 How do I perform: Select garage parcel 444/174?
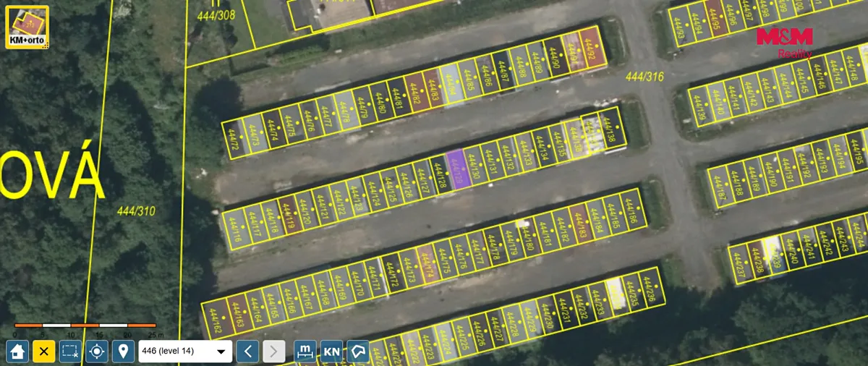tap(427, 266)
